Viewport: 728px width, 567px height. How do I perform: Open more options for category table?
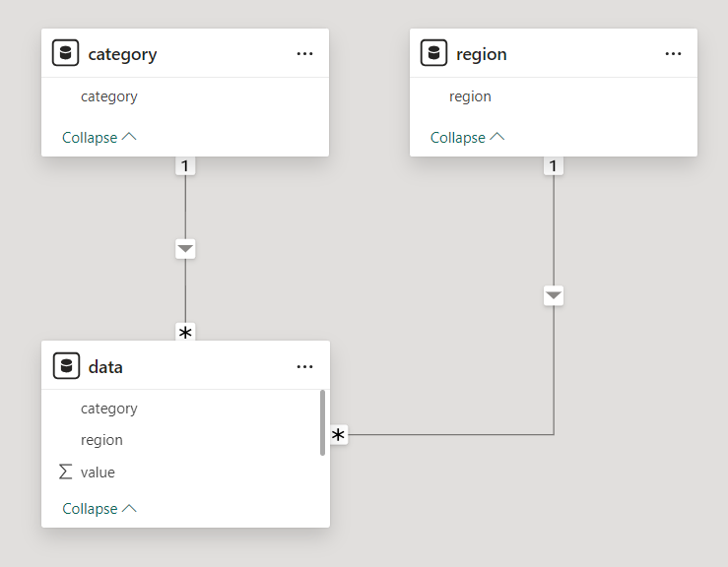pyautogui.click(x=304, y=54)
